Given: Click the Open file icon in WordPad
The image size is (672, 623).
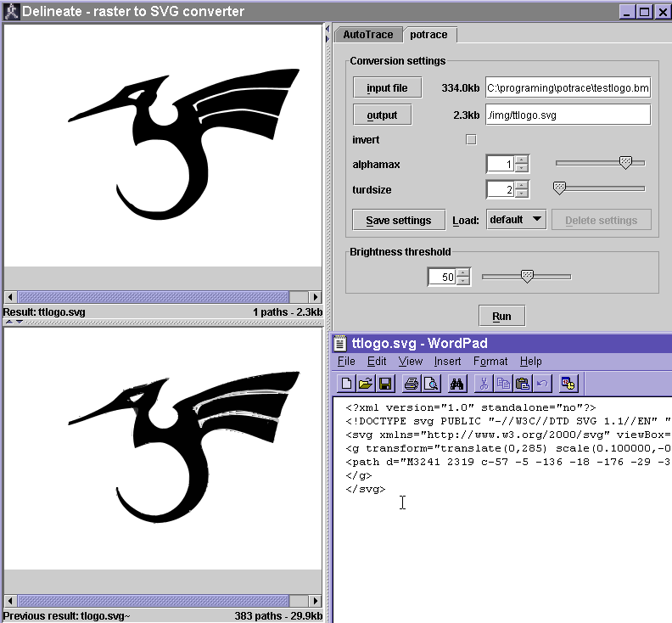Looking at the screenshot, I should pos(366,384).
